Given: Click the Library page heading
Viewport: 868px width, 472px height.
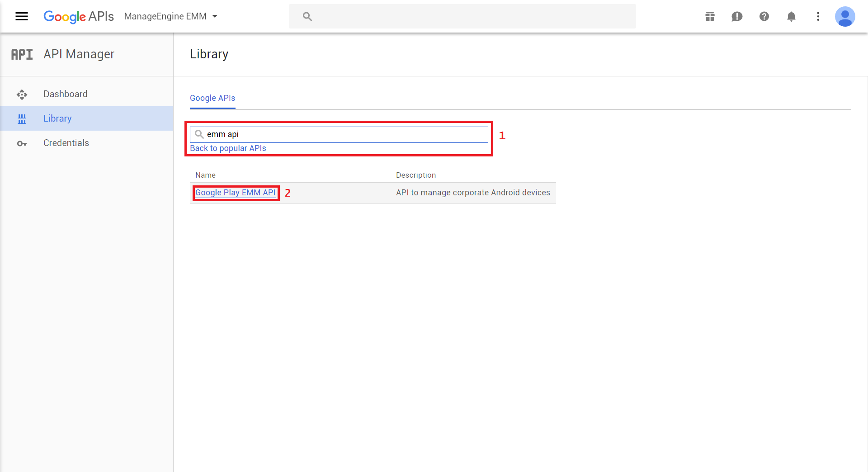Looking at the screenshot, I should click(x=209, y=54).
